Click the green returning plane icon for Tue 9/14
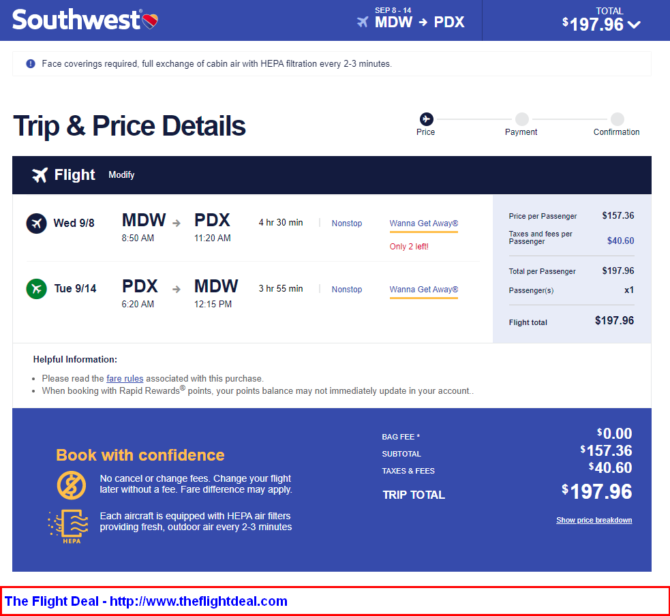 pos(36,289)
